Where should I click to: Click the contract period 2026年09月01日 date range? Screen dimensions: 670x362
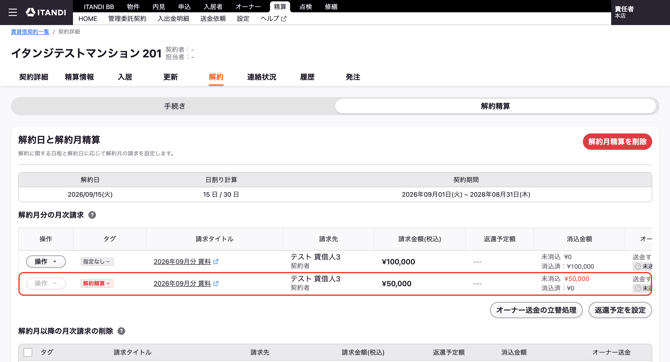pyautogui.click(x=466, y=194)
